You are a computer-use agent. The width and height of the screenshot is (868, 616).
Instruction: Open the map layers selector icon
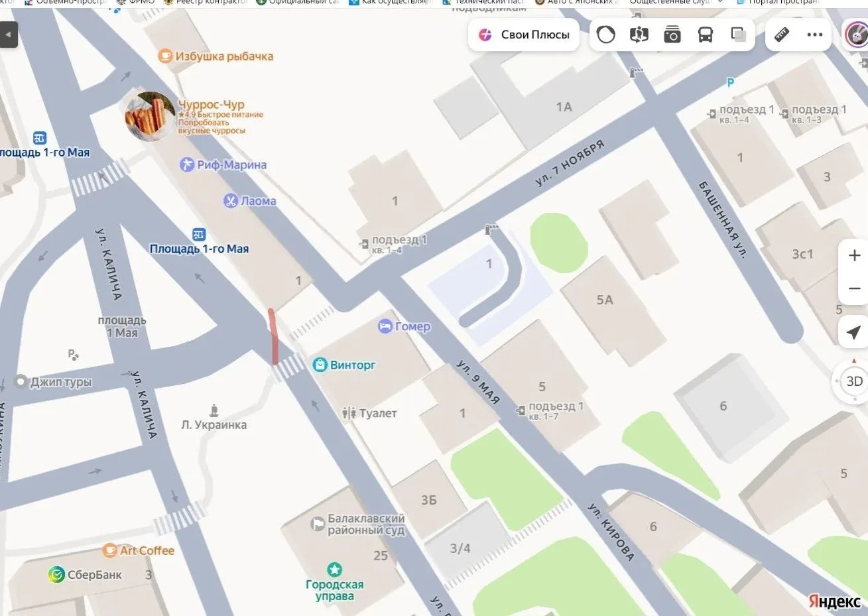pos(739,34)
